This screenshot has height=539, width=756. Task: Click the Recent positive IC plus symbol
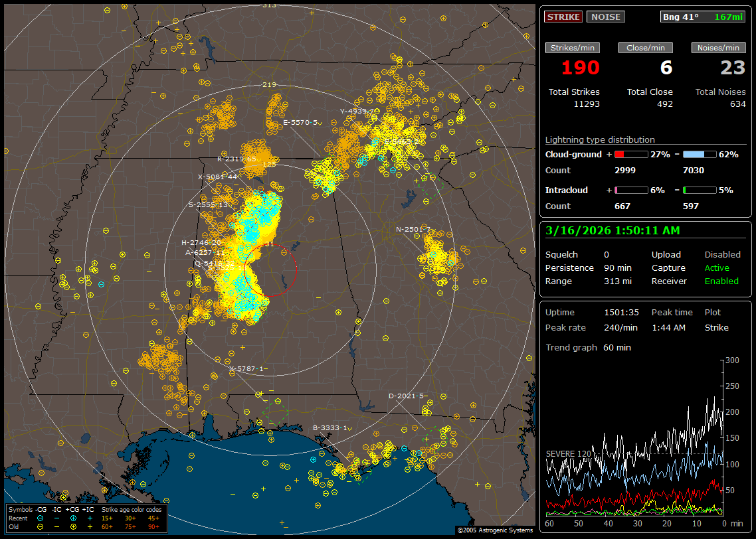[89, 518]
